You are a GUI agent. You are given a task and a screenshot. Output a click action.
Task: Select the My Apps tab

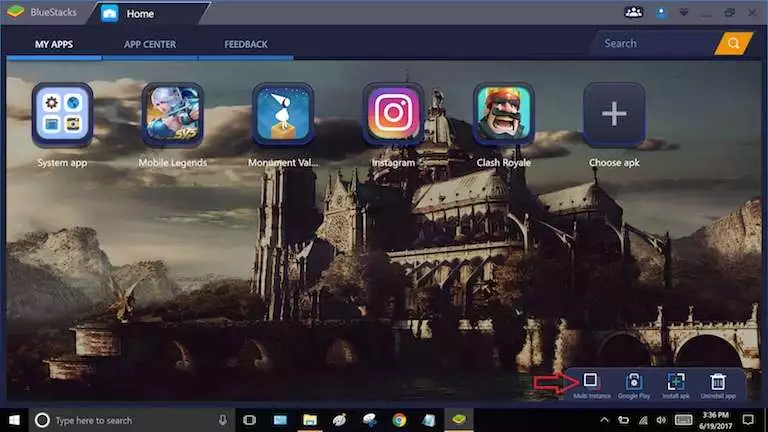[54, 44]
